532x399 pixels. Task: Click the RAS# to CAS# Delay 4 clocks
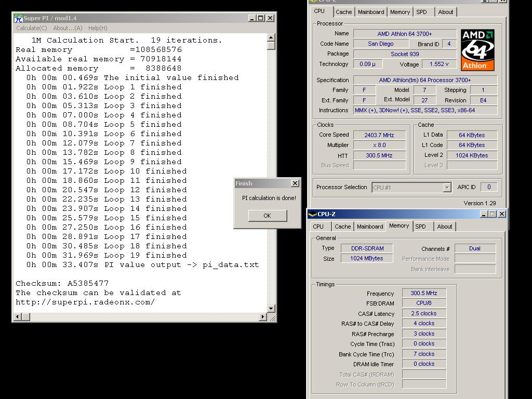pyautogui.click(x=424, y=323)
